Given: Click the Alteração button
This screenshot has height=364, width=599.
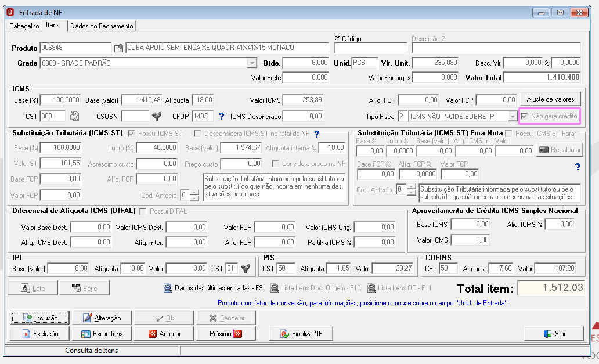Looking at the screenshot, I should click(102, 318).
